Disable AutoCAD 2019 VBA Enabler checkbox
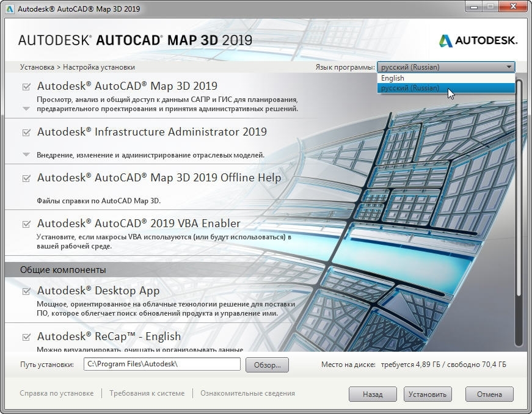Image resolution: width=532 pixels, height=414 pixels. pyautogui.click(x=26, y=223)
